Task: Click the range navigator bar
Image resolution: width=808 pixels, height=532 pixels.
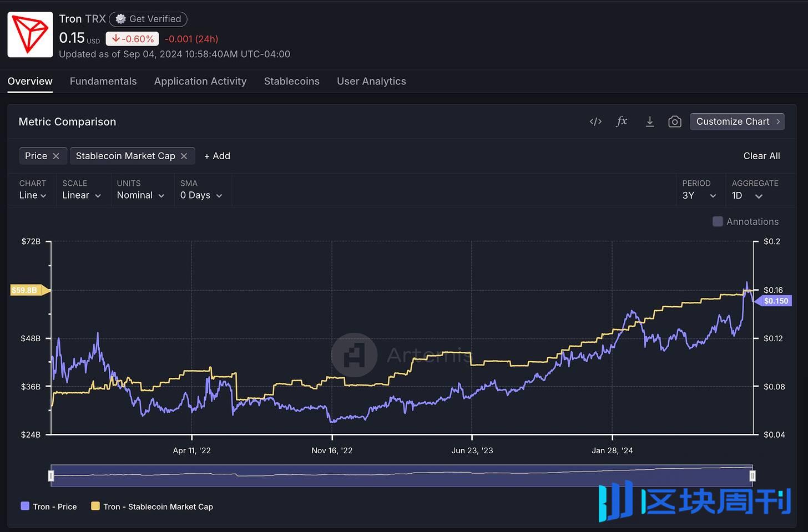Action: (402, 476)
